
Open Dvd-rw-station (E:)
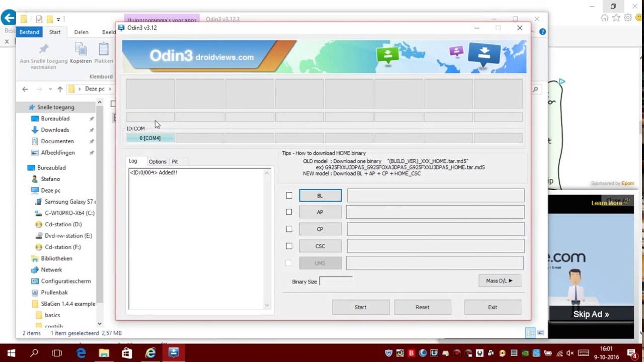pos(68,236)
